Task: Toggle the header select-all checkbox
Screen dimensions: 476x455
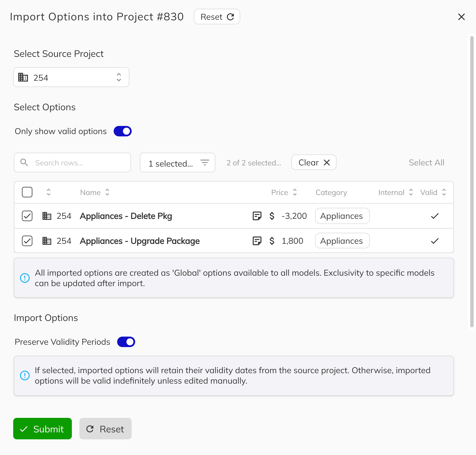Action: [x=27, y=192]
